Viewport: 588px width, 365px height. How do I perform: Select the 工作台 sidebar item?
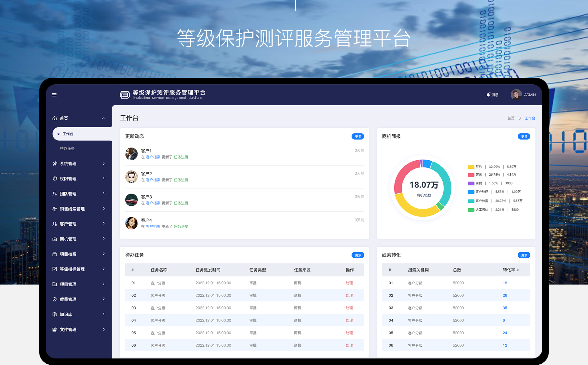click(68, 134)
